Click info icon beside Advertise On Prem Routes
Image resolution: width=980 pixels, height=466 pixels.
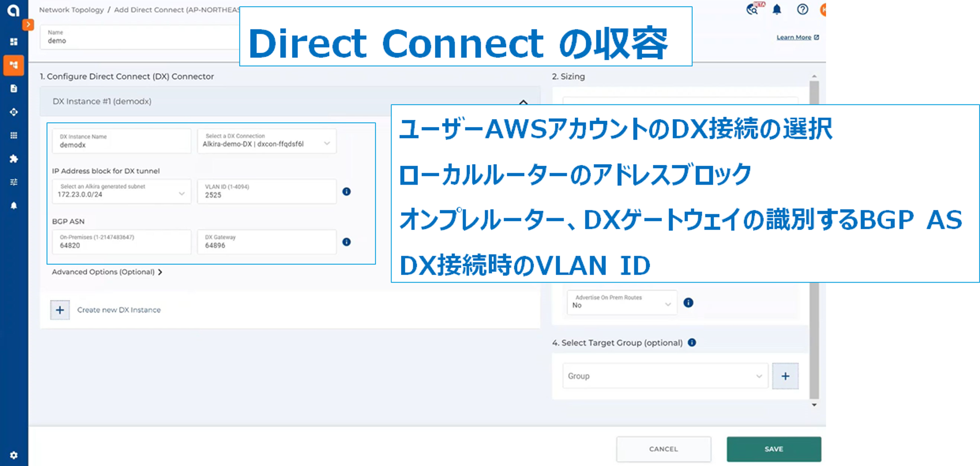pos(688,303)
